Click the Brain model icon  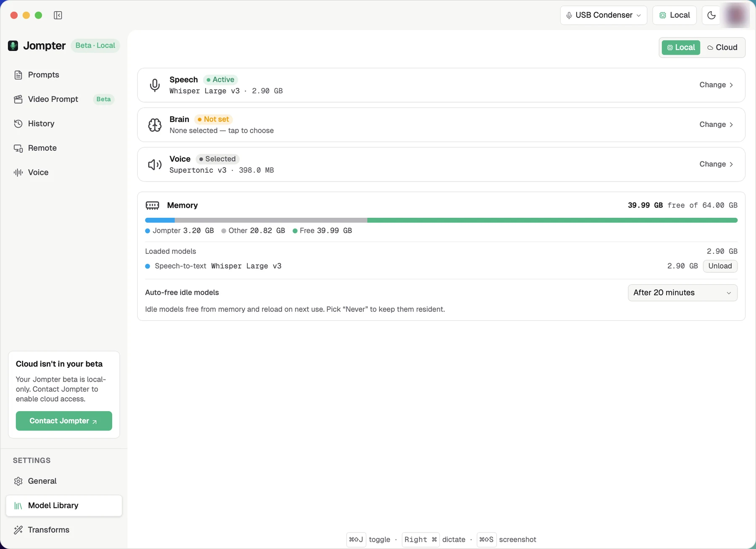point(155,125)
